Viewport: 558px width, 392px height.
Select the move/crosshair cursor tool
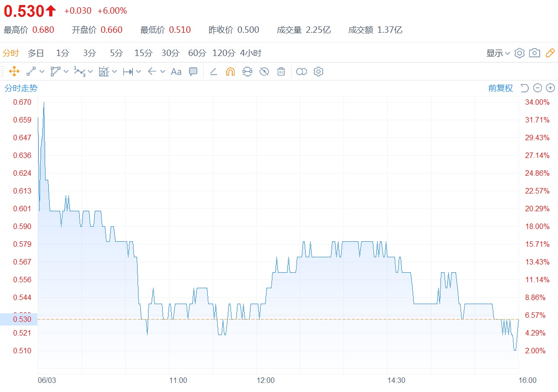pyautogui.click(x=14, y=71)
